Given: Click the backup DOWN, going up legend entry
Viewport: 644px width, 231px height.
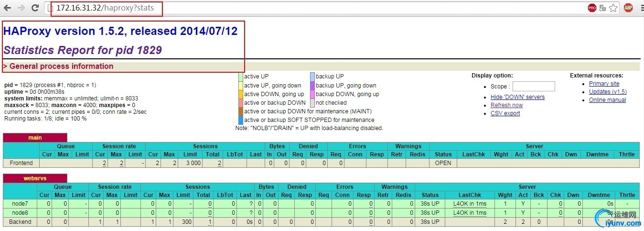Looking at the screenshot, I should click(x=347, y=94).
